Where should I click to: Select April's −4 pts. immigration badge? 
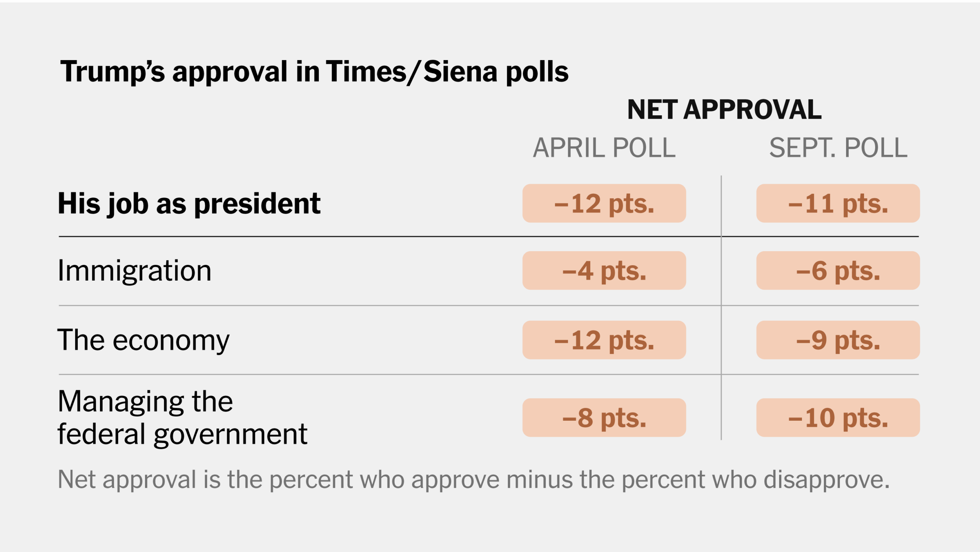[604, 271]
